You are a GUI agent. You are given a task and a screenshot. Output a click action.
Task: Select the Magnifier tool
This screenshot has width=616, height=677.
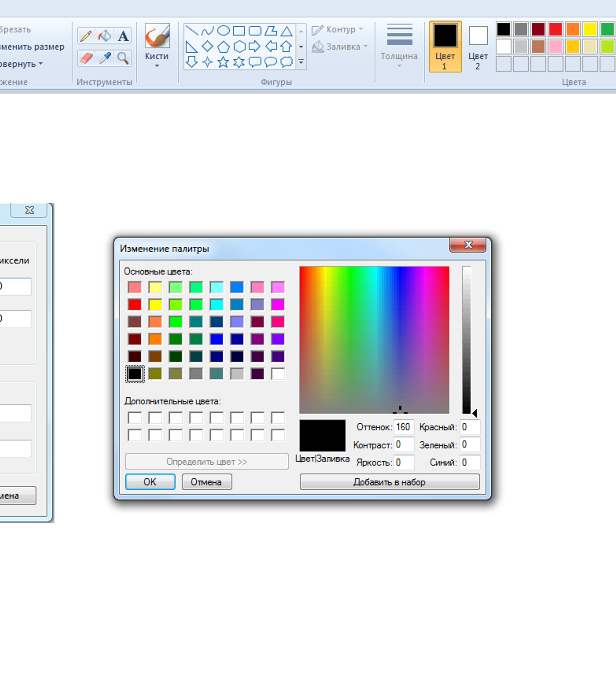coord(123,58)
